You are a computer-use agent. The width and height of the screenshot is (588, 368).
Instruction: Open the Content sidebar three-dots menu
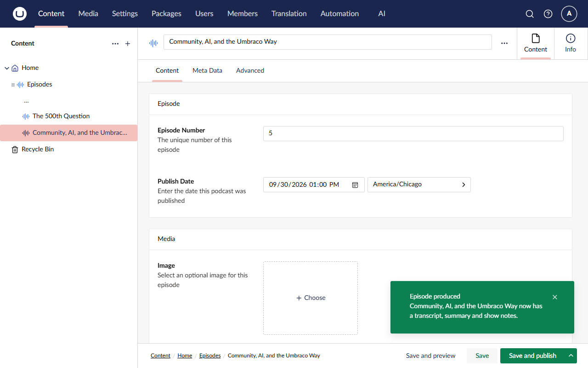(115, 44)
